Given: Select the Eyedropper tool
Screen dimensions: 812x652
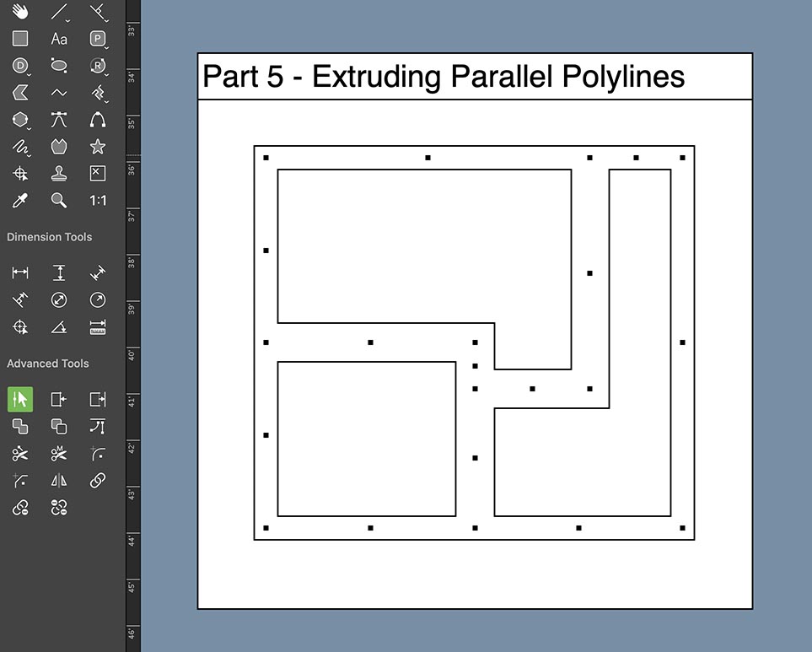Looking at the screenshot, I should coord(19,201).
